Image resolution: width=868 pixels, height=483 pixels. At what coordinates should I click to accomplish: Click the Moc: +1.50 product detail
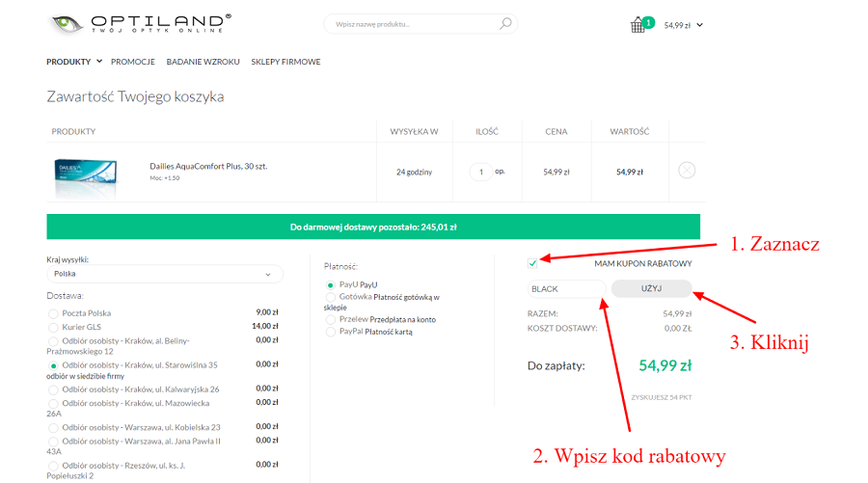coord(164,178)
